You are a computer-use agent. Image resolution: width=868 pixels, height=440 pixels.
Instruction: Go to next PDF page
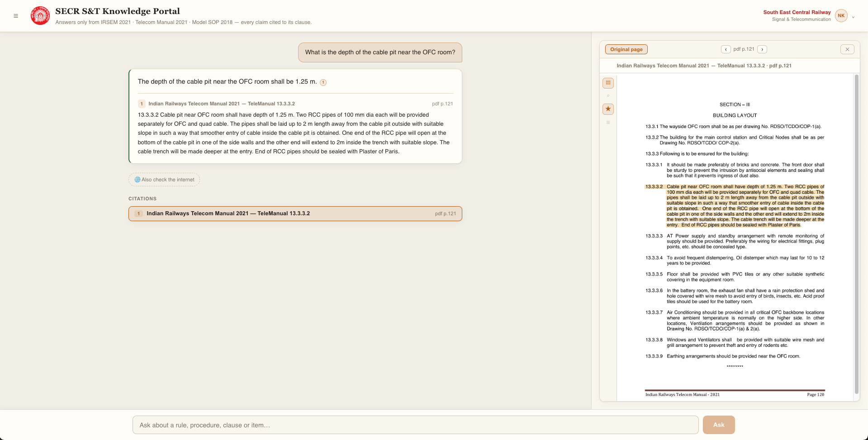(762, 49)
